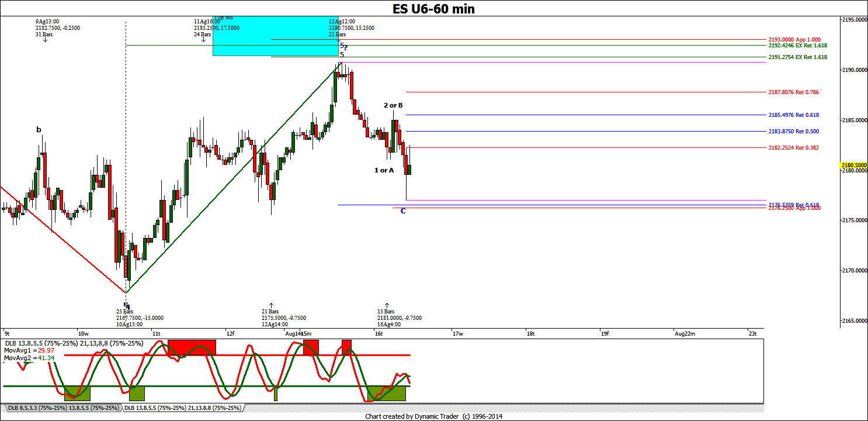This screenshot has width=868, height=421.
Task: Click the 2170.0000 price axis label
Action: [854, 271]
